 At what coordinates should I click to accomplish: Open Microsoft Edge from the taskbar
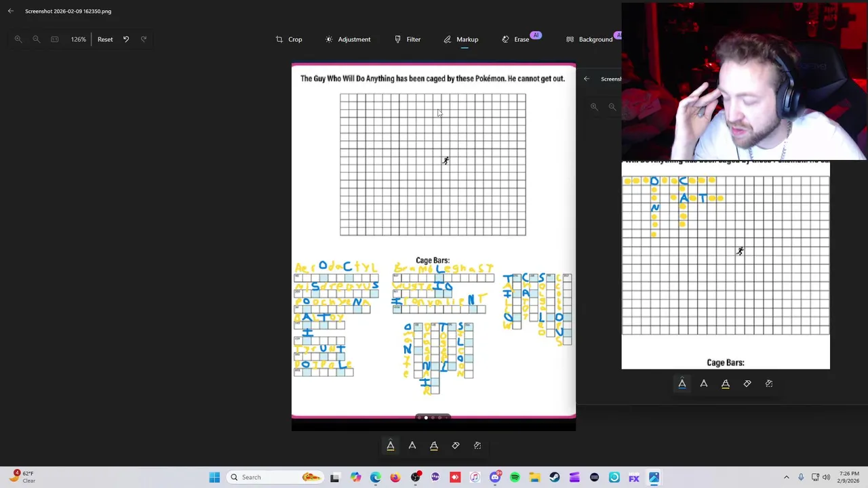coord(376,477)
